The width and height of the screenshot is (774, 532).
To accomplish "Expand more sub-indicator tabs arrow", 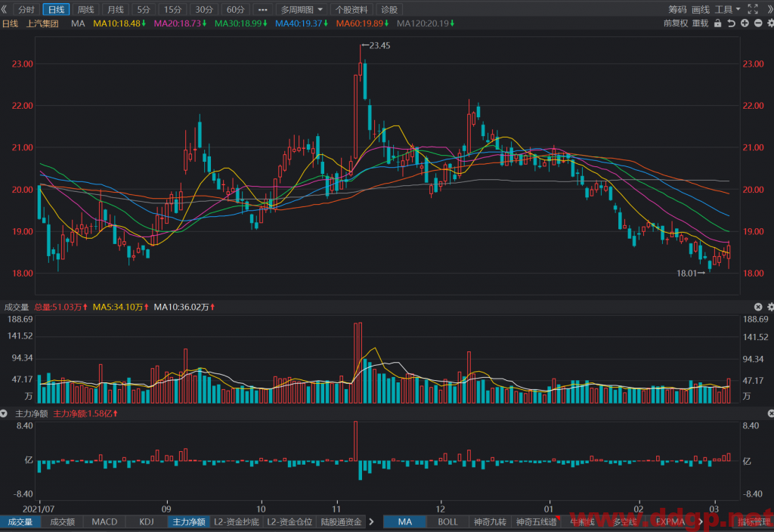I will coord(371,521).
